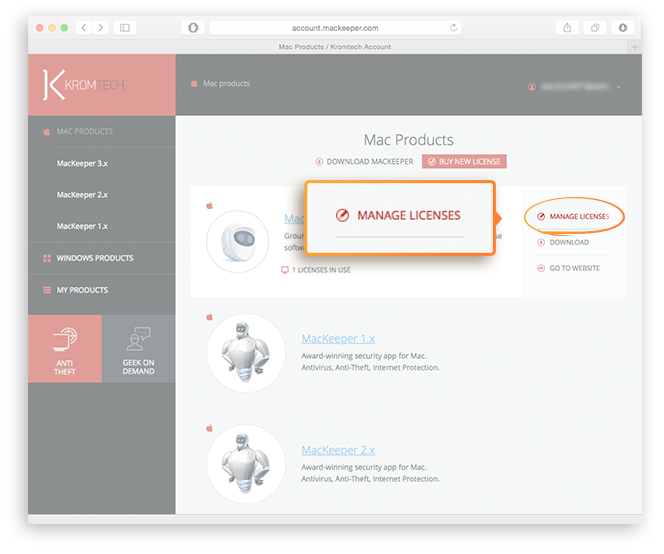The width and height of the screenshot is (664, 554).
Task: Click the Mac Products page heading
Action: click(x=409, y=140)
